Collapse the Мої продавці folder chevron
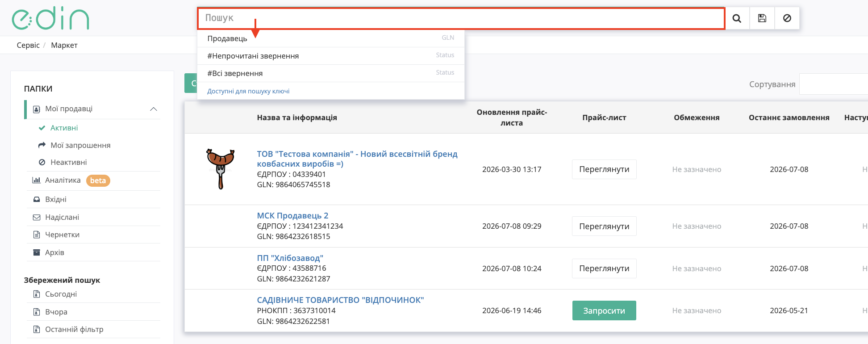Image resolution: width=868 pixels, height=344 pixels. coord(154,109)
